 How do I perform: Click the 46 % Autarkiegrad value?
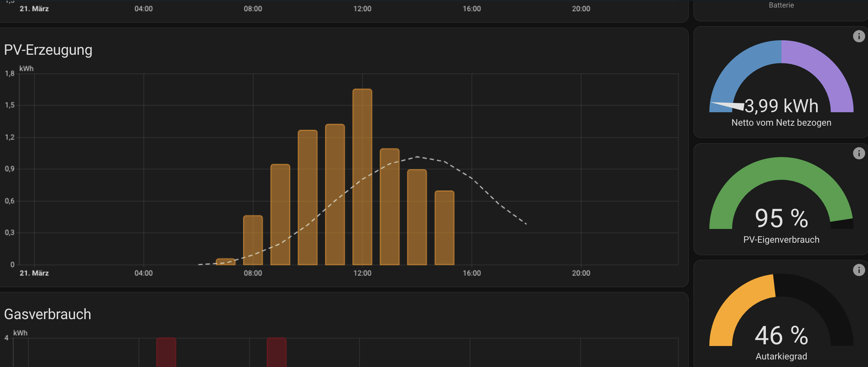781,335
